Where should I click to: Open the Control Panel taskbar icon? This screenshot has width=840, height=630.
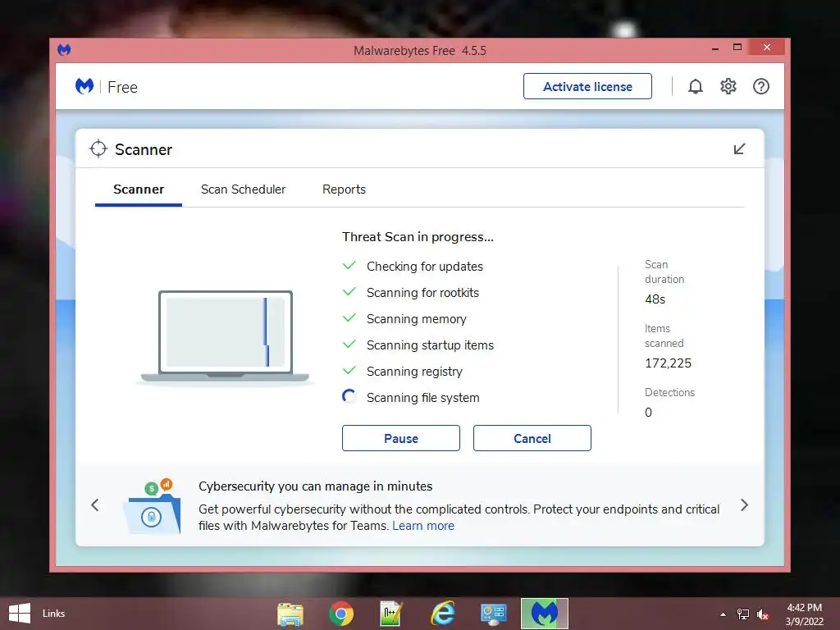[x=493, y=614]
